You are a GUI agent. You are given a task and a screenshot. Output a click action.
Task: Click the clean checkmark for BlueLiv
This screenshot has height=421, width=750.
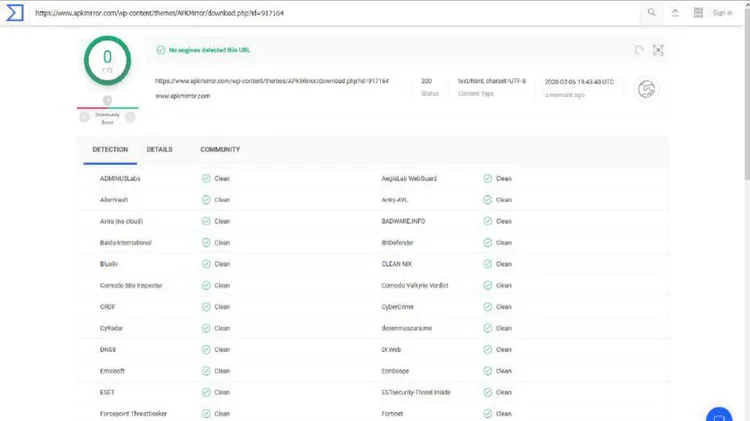[x=206, y=264]
